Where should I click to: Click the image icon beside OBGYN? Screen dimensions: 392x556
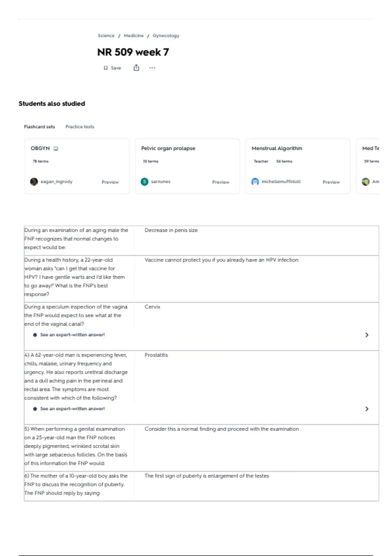[56, 149]
